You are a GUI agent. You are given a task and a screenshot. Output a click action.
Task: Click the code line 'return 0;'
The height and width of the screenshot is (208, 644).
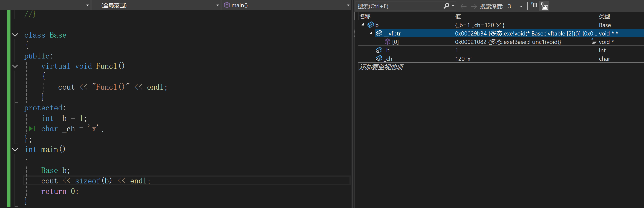point(60,191)
